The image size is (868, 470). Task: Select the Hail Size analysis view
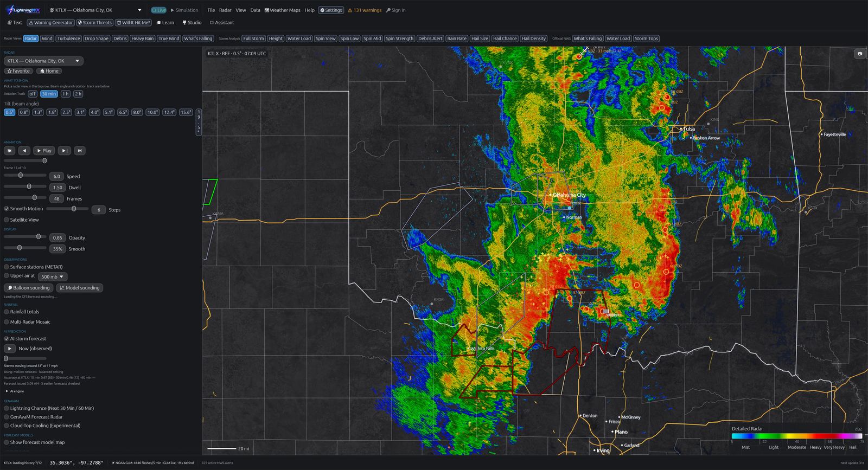pyautogui.click(x=480, y=38)
